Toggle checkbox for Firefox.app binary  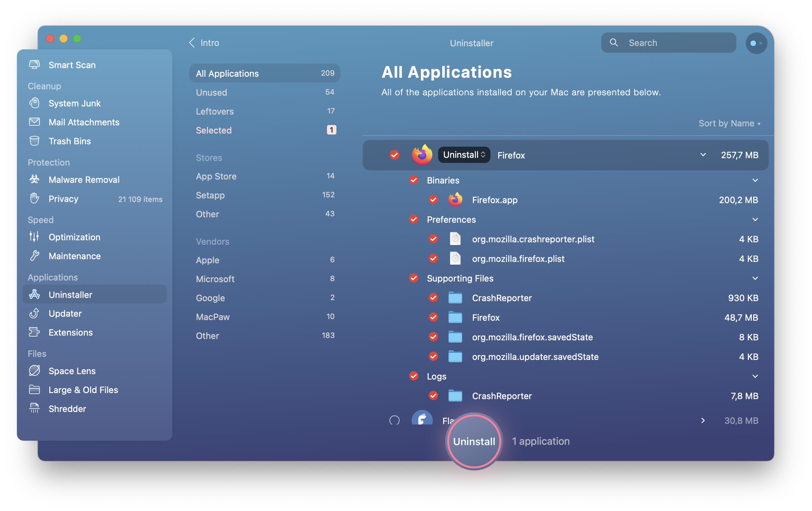434,200
